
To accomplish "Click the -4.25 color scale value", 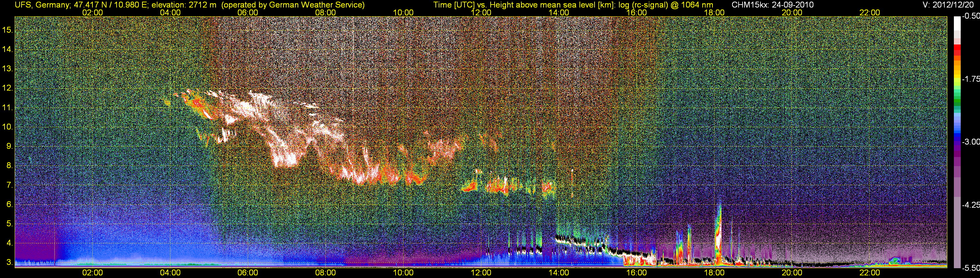I will [x=971, y=205].
